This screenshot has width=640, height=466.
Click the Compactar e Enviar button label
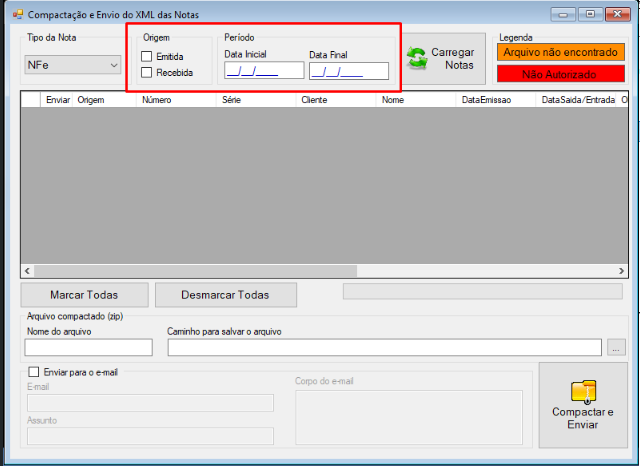[x=582, y=418]
